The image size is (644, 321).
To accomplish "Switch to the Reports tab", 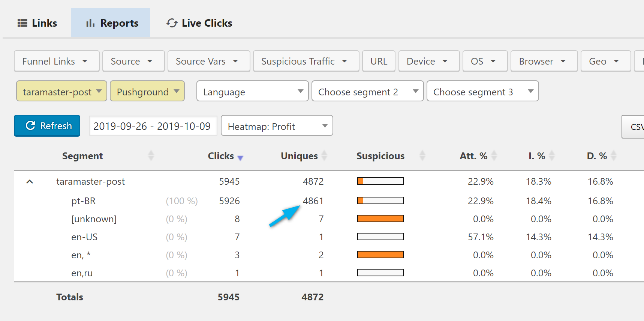I will pyautogui.click(x=111, y=23).
